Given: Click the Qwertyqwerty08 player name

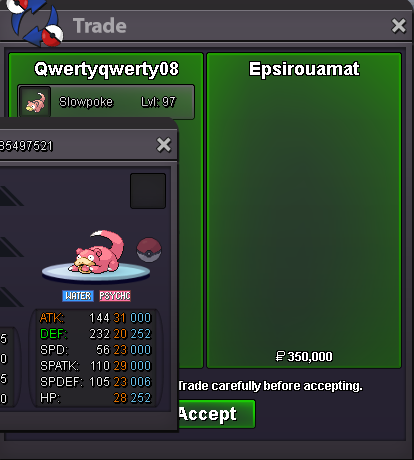Looking at the screenshot, I should [x=107, y=69].
